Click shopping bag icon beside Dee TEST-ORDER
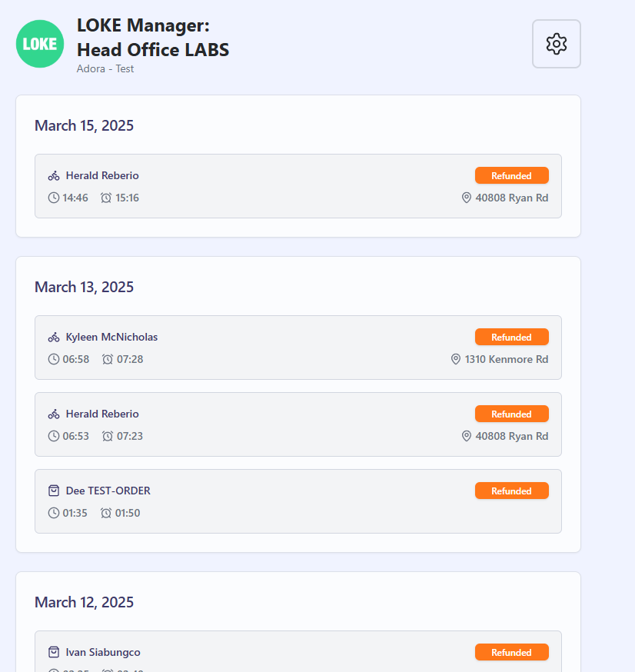Image resolution: width=635 pixels, height=672 pixels. point(54,491)
